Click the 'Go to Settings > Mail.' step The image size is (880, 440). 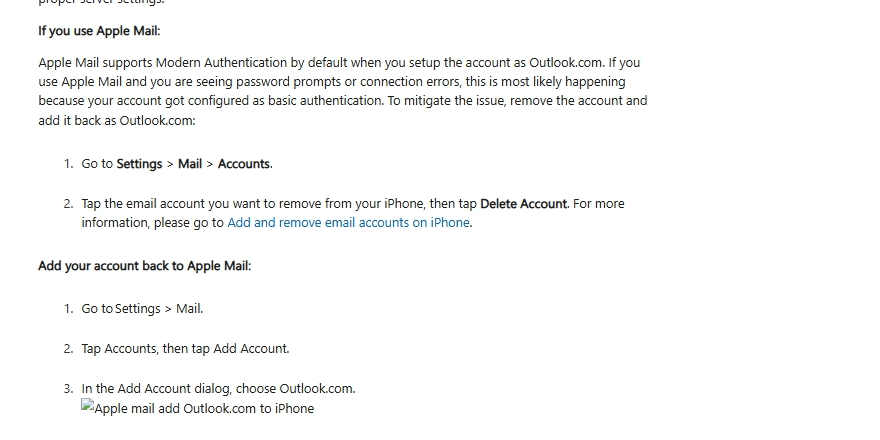coord(143,309)
